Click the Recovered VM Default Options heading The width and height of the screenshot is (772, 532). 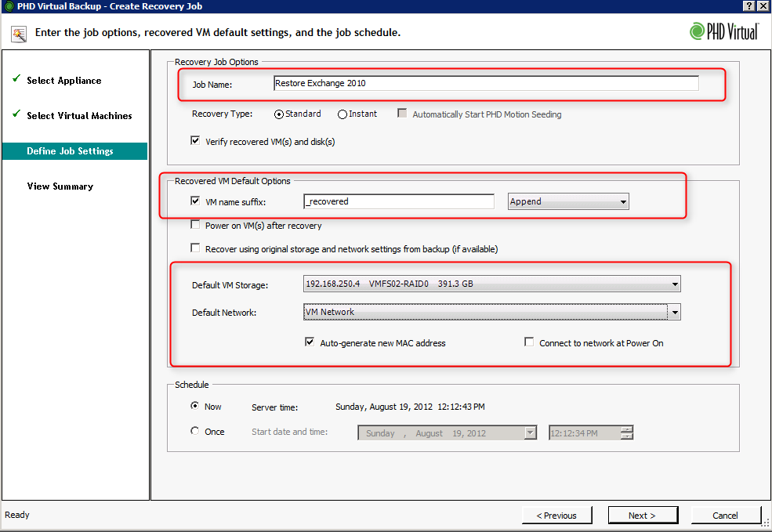point(233,181)
